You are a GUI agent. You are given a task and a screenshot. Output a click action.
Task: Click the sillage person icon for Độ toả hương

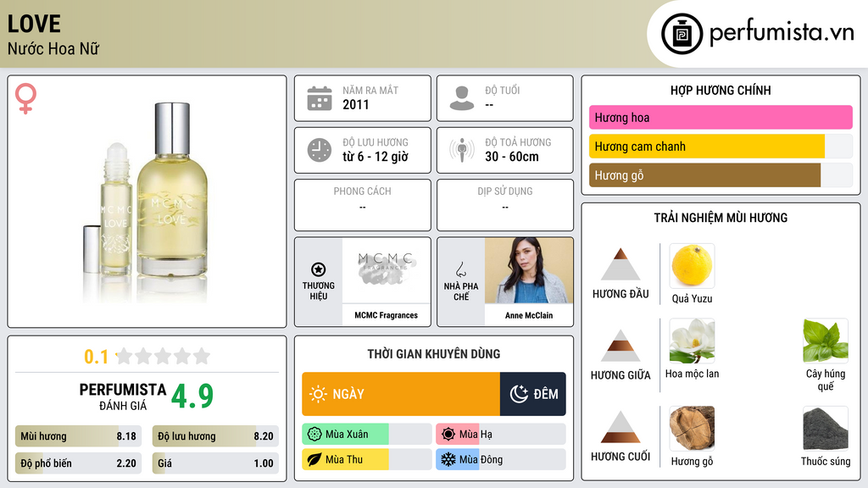[462, 150]
